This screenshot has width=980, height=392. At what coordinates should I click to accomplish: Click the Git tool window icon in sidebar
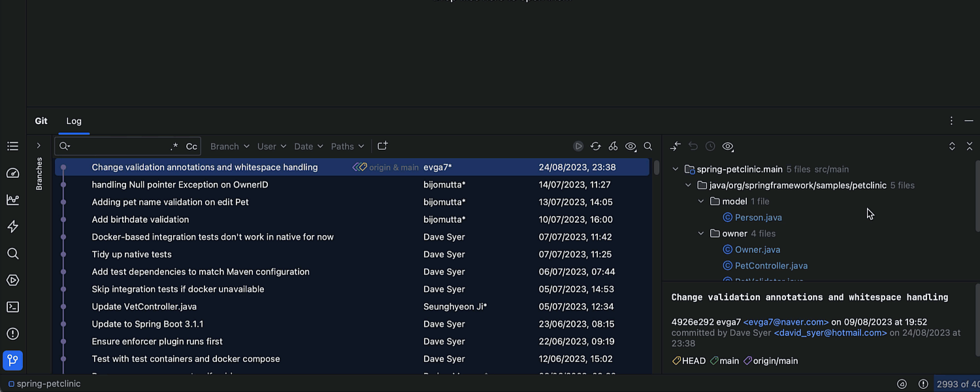(12, 360)
